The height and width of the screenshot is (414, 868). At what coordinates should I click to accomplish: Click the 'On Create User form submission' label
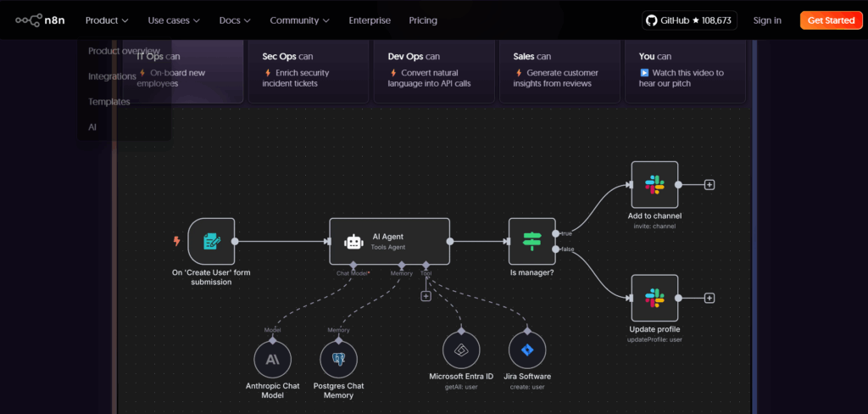click(x=211, y=277)
